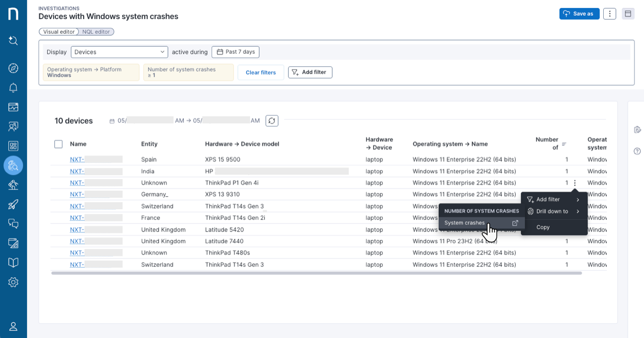Click the help question mark icon
Viewport: 644px width, 338px height.
[637, 151]
